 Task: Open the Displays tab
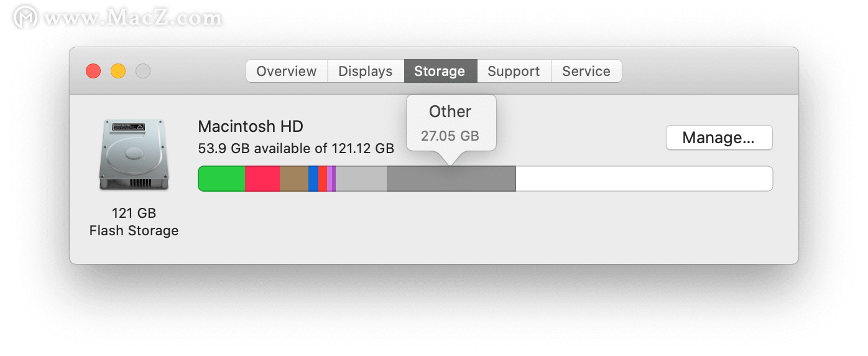tap(366, 71)
